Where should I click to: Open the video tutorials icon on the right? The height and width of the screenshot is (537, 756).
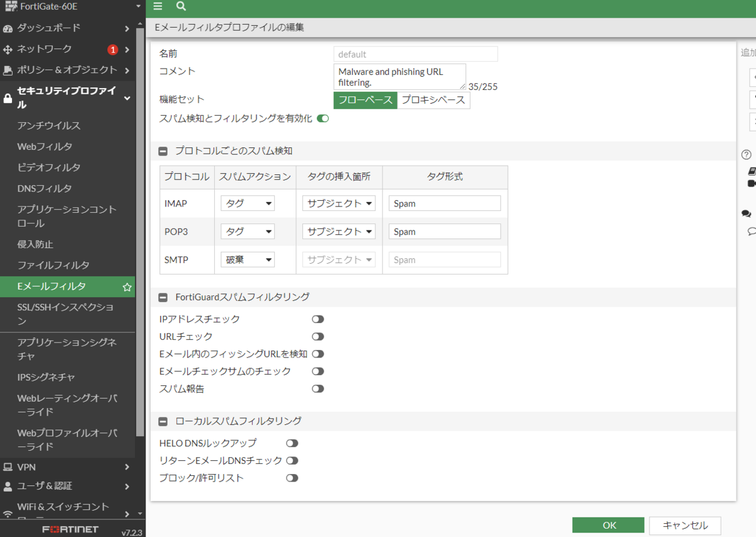pos(750,184)
